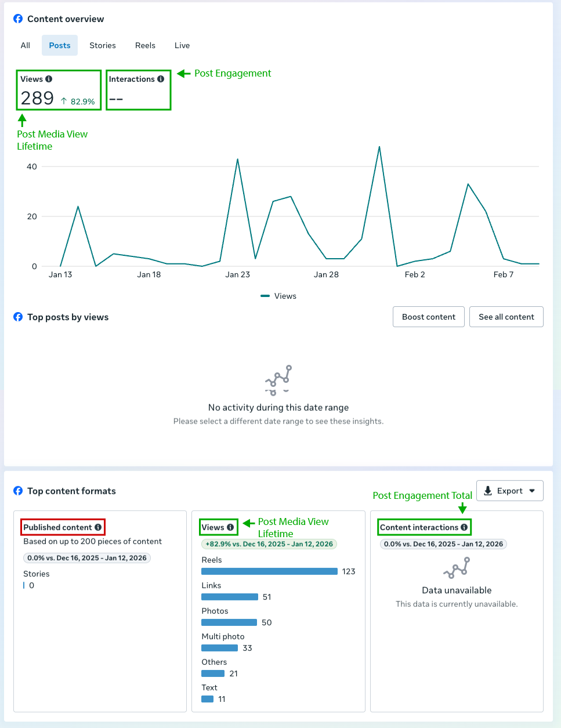Click Facebook logo beside Content overview heading
The image size is (561, 728).
pyautogui.click(x=18, y=19)
